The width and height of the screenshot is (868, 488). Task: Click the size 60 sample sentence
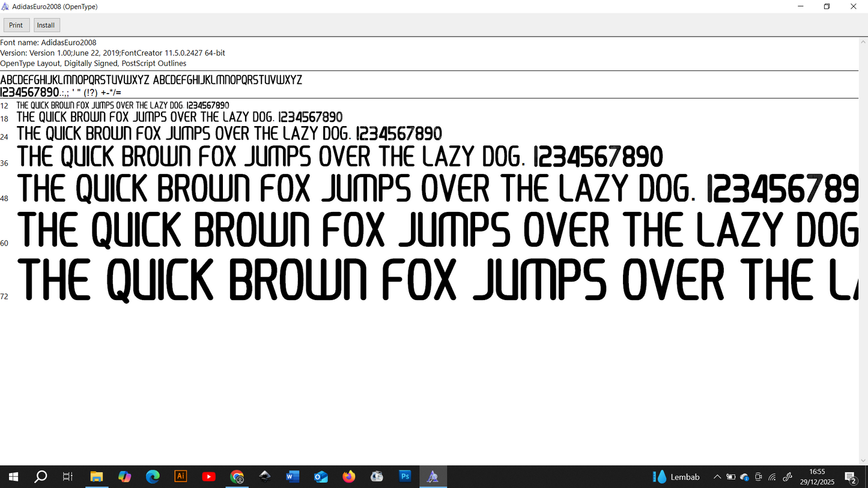[438, 230]
